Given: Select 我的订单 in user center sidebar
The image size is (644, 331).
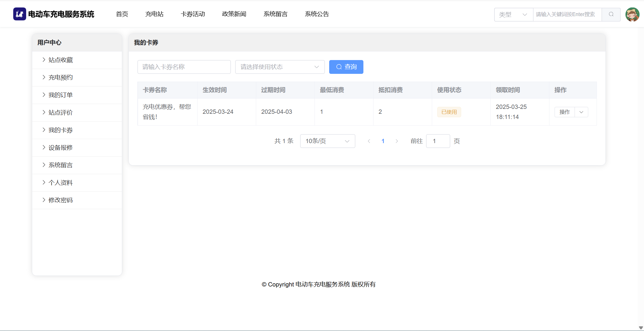Looking at the screenshot, I should point(60,95).
